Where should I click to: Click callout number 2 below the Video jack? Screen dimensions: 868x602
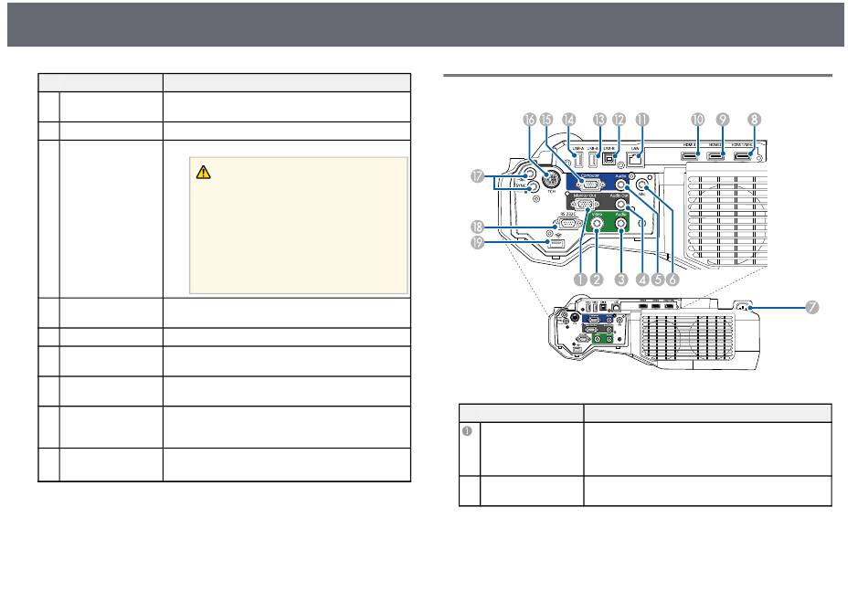(x=597, y=280)
